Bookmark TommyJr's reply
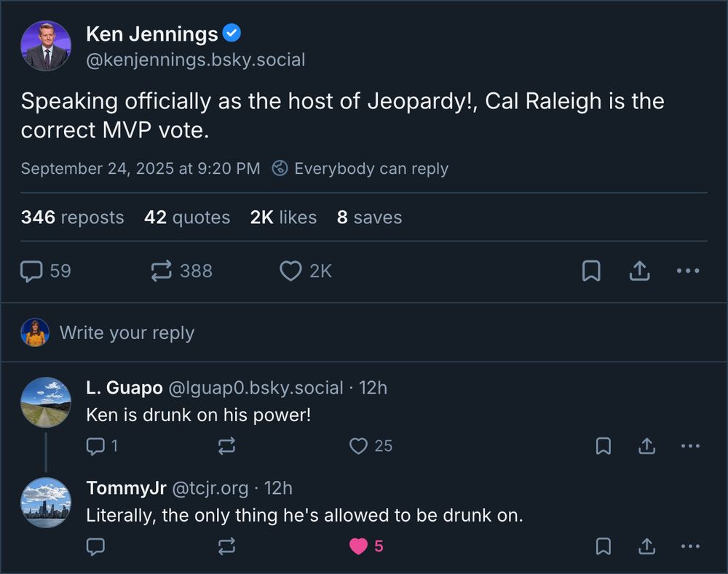This screenshot has width=728, height=574. [603, 546]
